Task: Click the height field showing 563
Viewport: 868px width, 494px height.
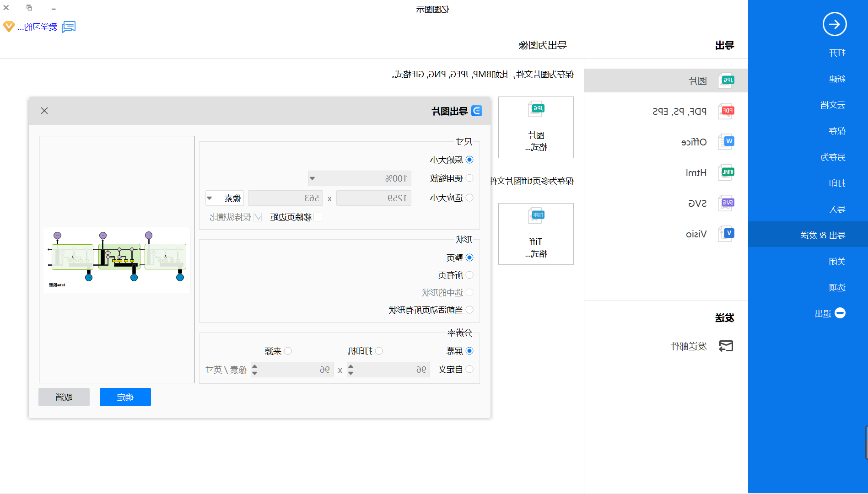Action: click(286, 198)
